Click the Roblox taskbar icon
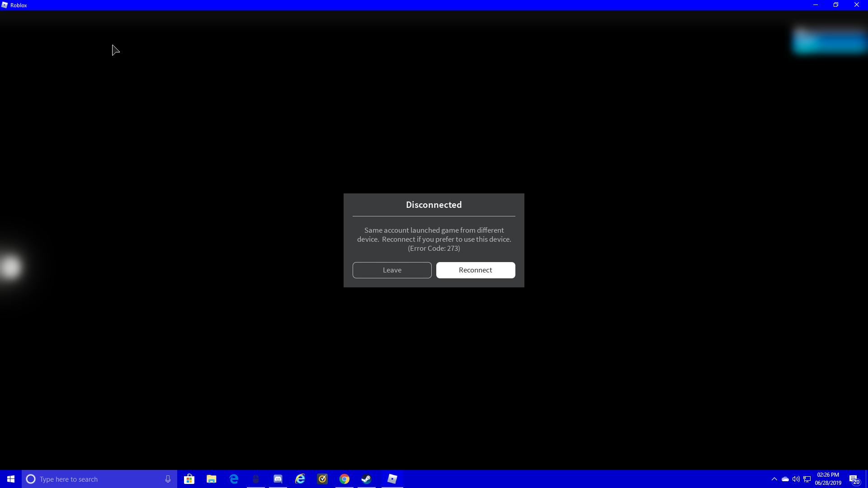Screen dimensions: 868x488 392,479
